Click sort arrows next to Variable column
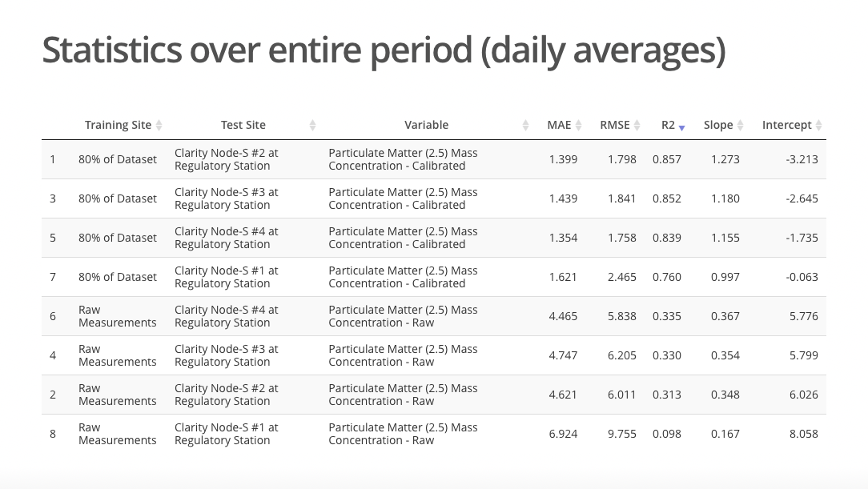This screenshot has width=868, height=489. tap(525, 126)
